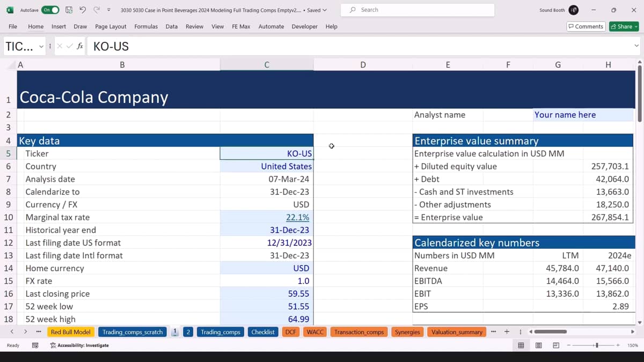Open the Review ribbon tab
The height and width of the screenshot is (362, 644).
coord(194,26)
